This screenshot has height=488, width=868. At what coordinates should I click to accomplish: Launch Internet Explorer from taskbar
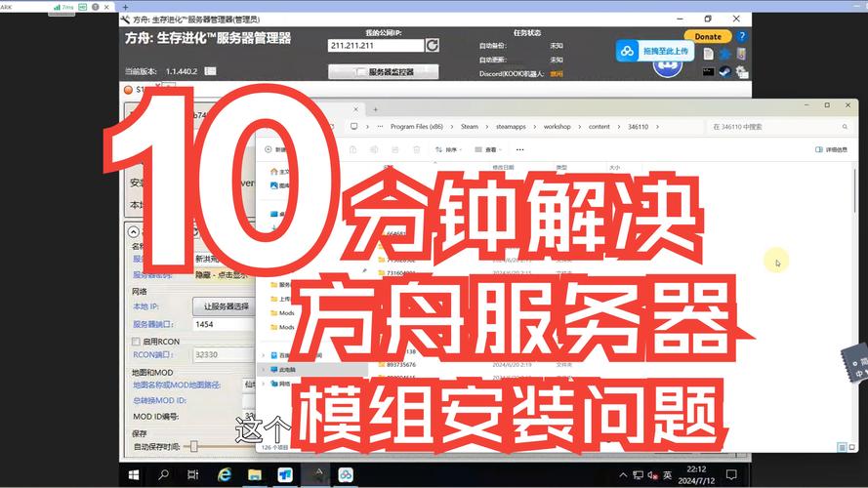(225, 474)
